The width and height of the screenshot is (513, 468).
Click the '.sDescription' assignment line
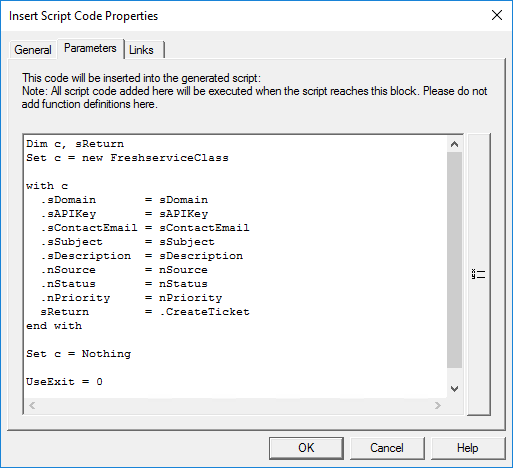[142, 256]
